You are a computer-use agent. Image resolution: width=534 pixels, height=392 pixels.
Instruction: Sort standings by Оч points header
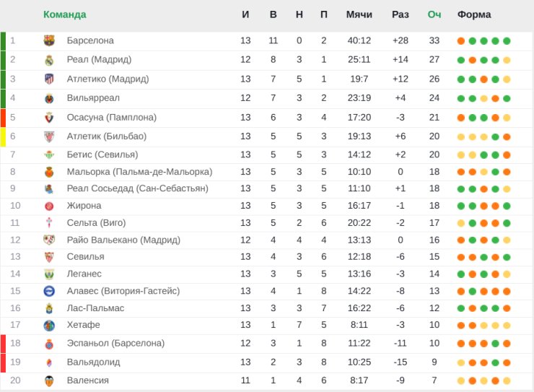434,14
